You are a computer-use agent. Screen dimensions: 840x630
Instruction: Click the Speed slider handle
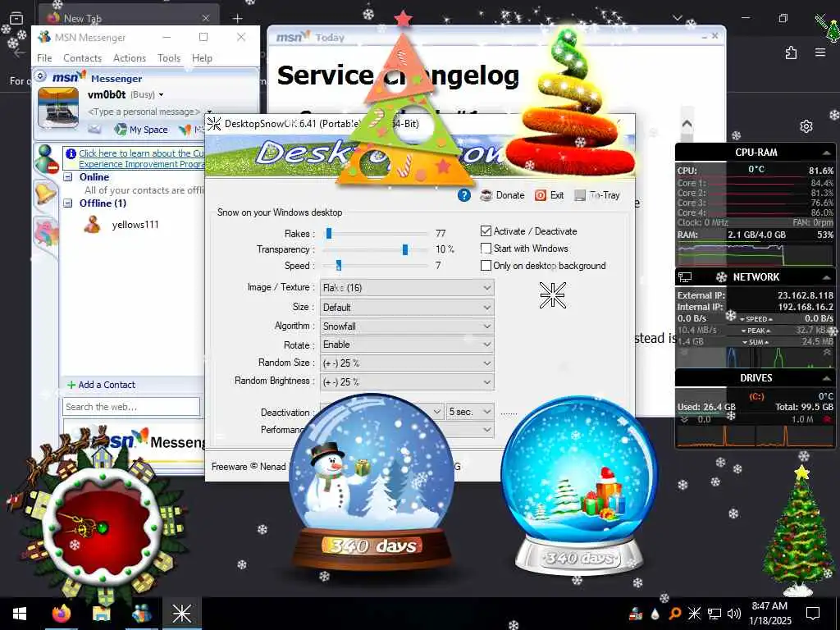(339, 265)
